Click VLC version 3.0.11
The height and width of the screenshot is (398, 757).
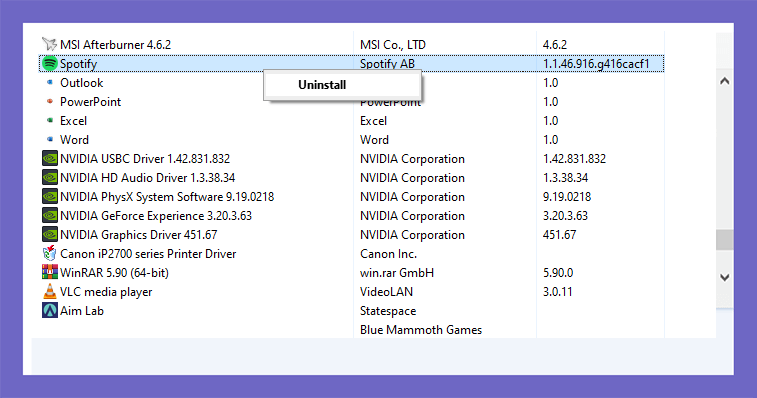(x=557, y=292)
